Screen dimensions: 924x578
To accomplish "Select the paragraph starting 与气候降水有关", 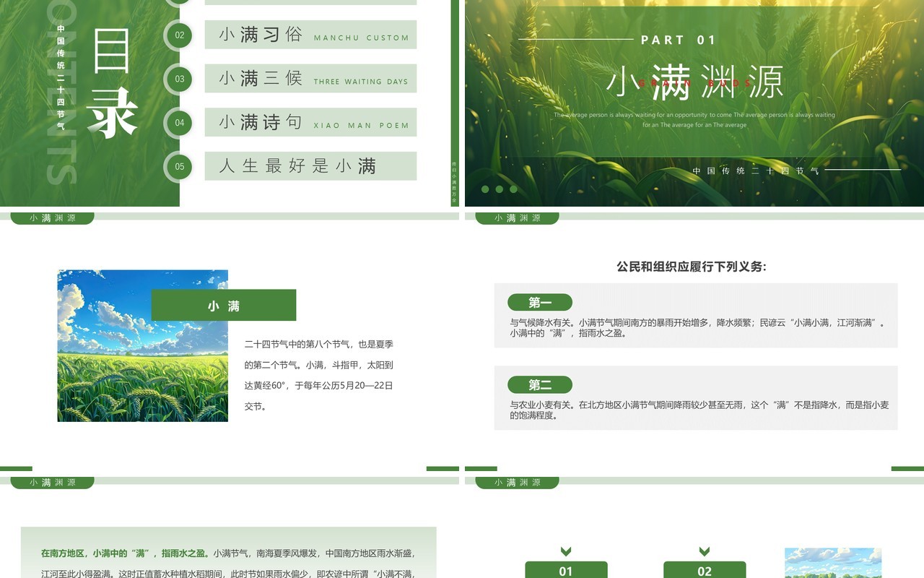I will 699,328.
